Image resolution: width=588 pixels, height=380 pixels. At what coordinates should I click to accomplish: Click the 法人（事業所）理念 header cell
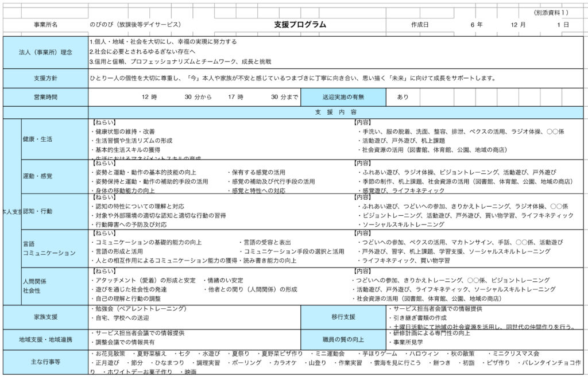[45, 52]
